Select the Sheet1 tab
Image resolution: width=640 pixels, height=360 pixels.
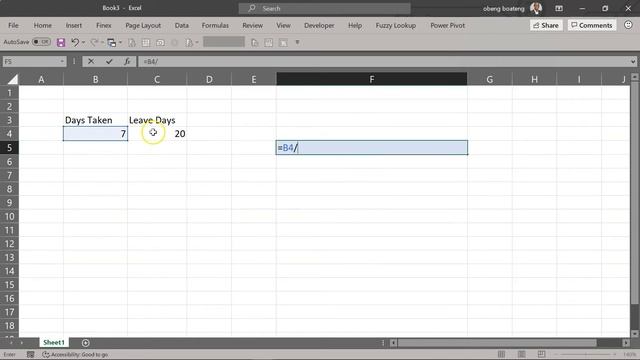point(54,342)
